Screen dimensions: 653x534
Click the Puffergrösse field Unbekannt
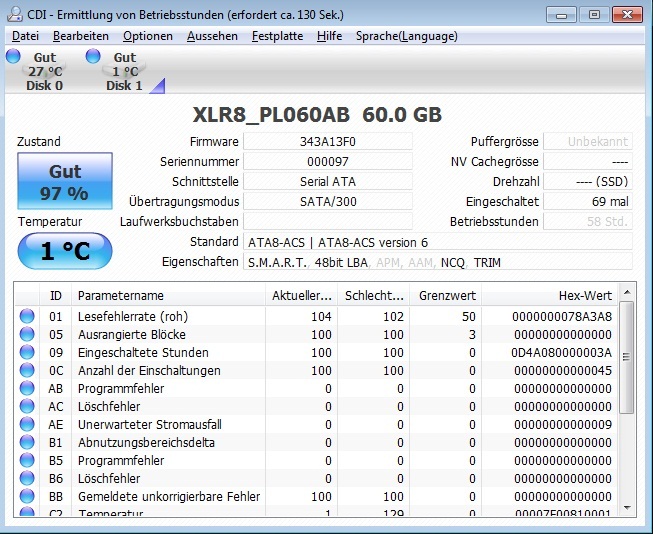click(x=588, y=142)
